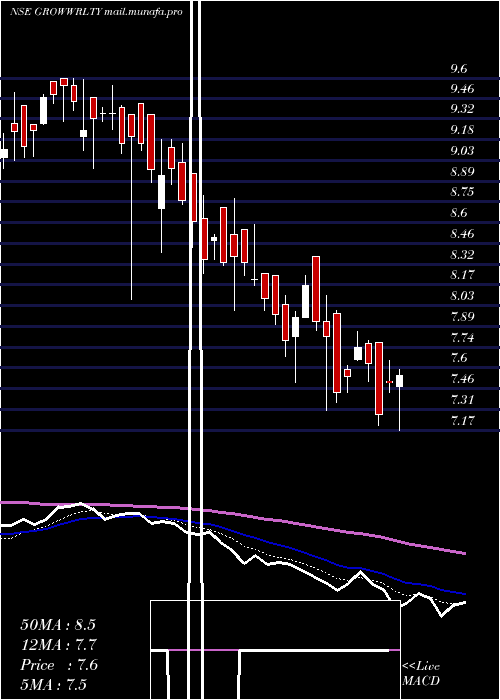The width and height of the screenshot is (500, 700).
Task: Click the 7.17 price axis label
Action: (462, 421)
